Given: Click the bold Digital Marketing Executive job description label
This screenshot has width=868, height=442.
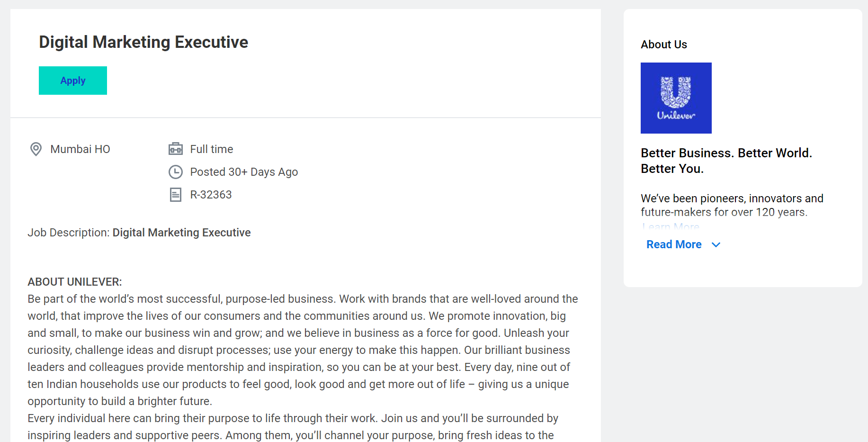Looking at the screenshot, I should tap(181, 233).
